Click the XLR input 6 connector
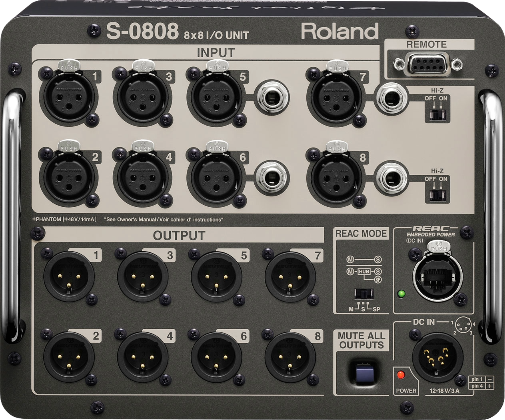The image size is (505, 420). coord(217,176)
